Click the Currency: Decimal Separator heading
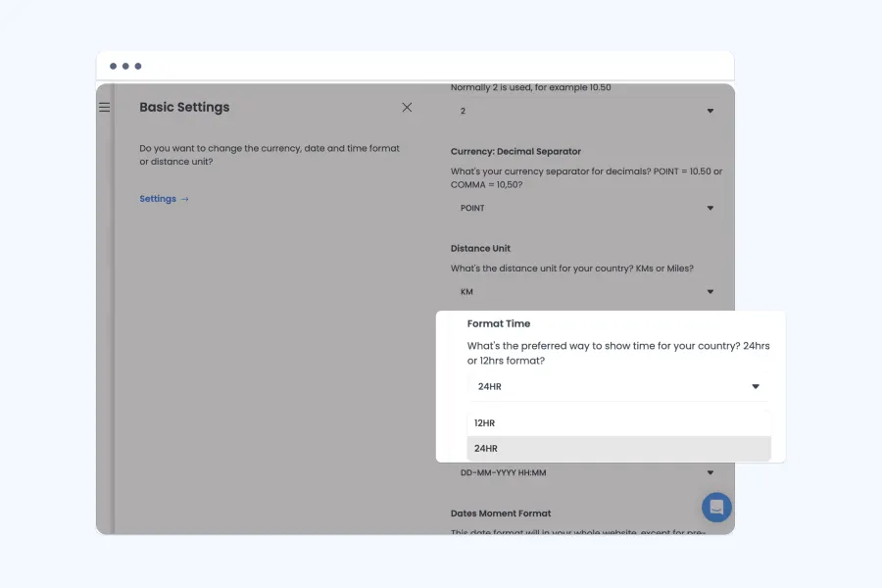This screenshot has width=882, height=588. coord(515,151)
